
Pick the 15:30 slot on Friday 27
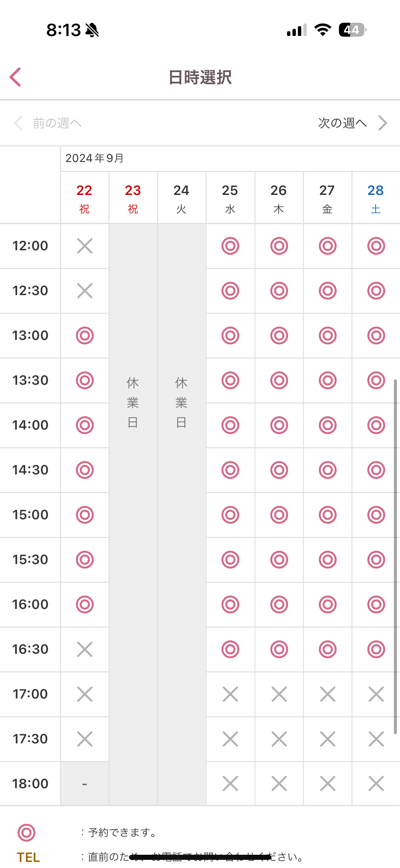[327, 560]
